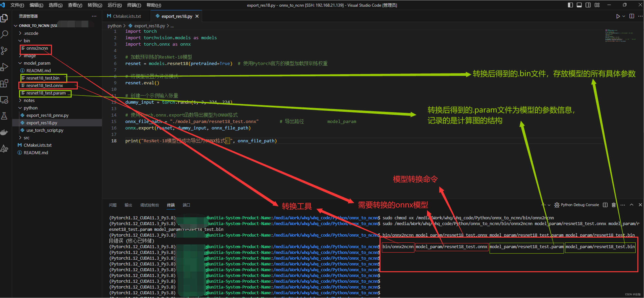Screen dimensions: 644x298
Task: Open Explorer panel more actions ellipsis
Action: coord(94,16)
